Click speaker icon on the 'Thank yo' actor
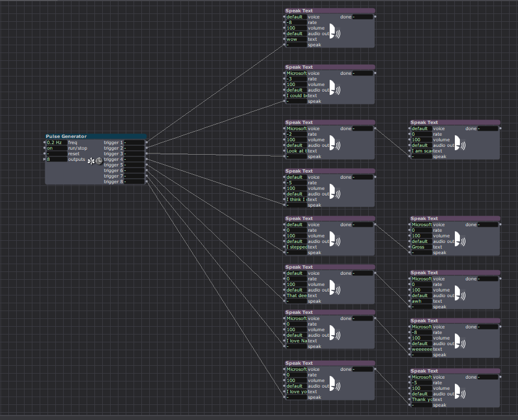Image resolution: width=518 pixels, height=420 pixels. pyautogui.click(x=459, y=393)
